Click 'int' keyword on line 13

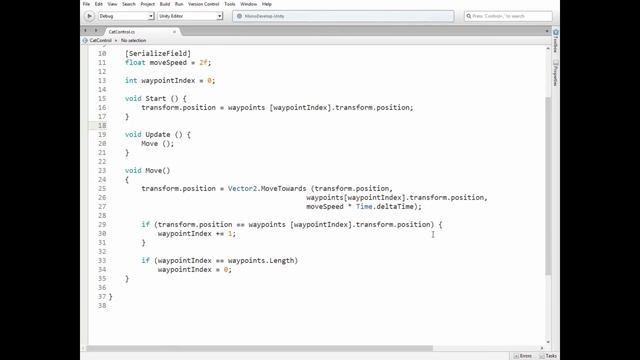131,80
